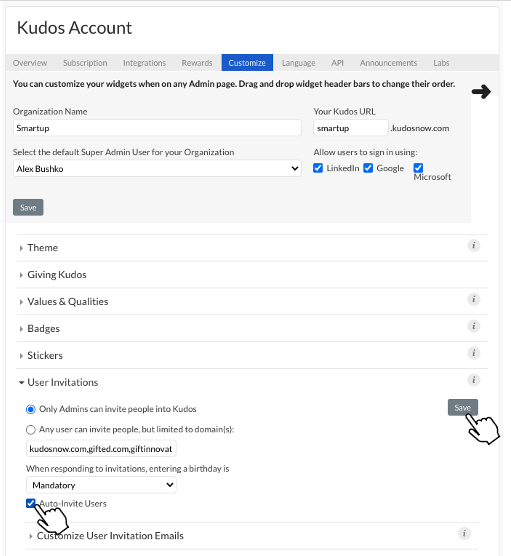Click the info icon beside Theme
Viewport: 511px width, 556px height.
(473, 245)
